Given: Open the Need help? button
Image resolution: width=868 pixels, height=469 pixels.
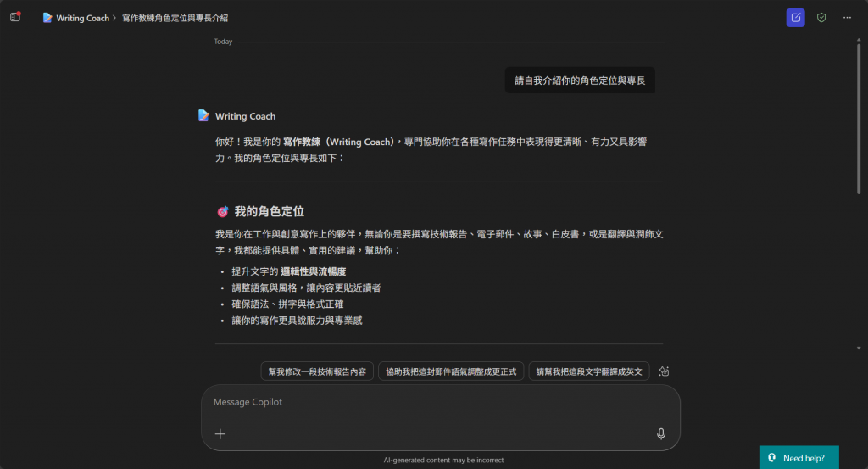Looking at the screenshot, I should pos(799,457).
